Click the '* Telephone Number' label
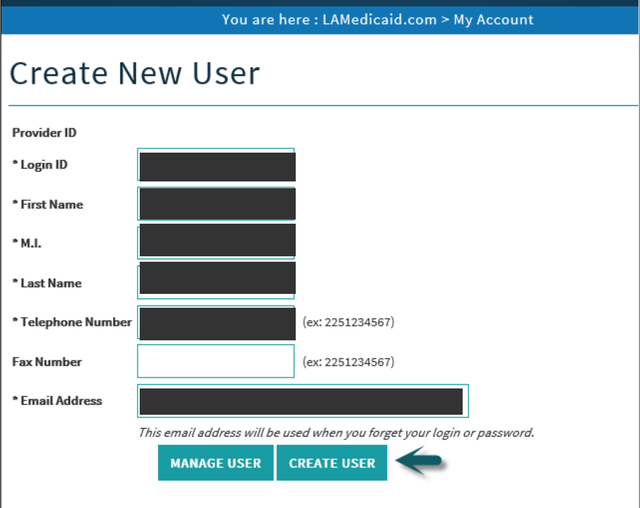 (x=72, y=322)
